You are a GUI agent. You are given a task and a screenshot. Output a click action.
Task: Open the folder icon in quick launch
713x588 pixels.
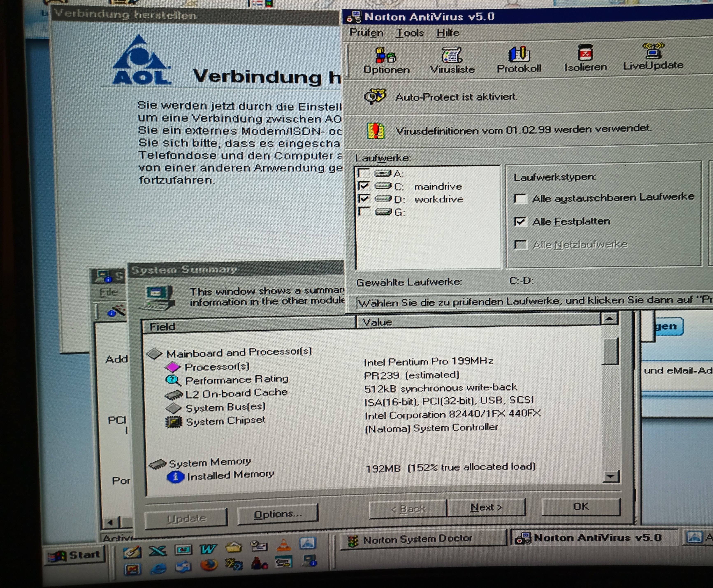click(x=233, y=547)
